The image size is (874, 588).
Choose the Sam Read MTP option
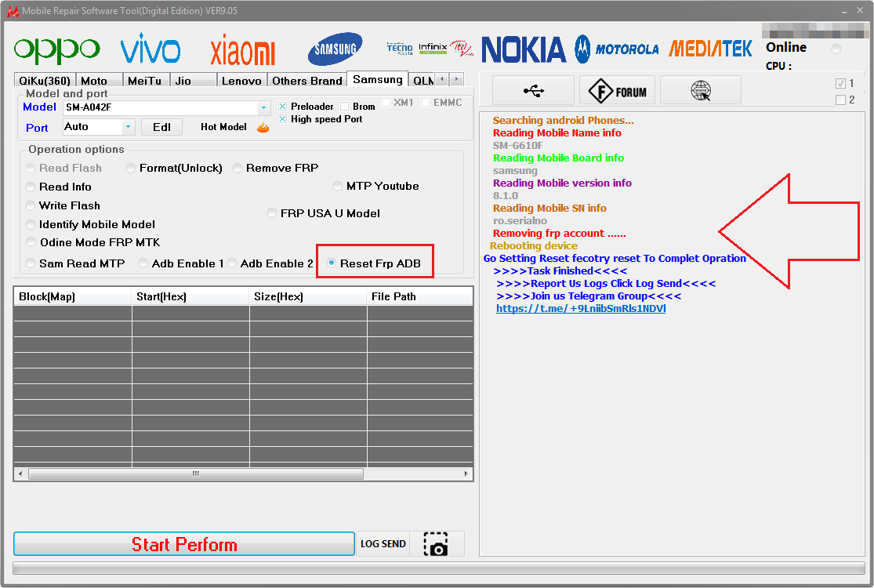point(31,263)
